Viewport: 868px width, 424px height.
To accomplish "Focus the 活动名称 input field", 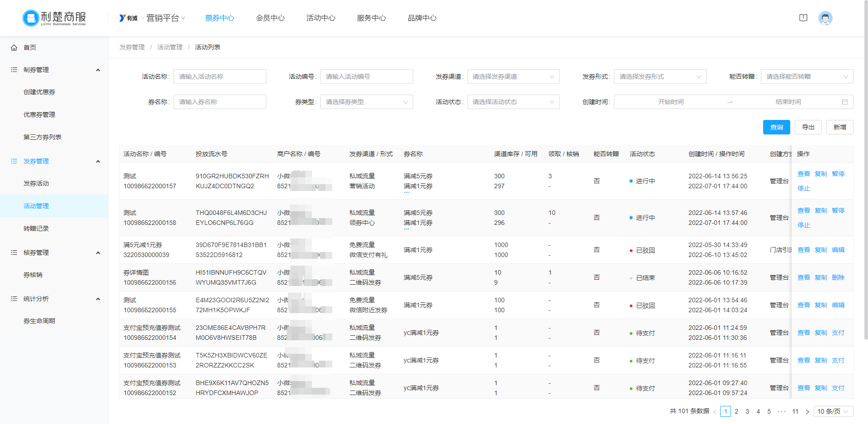I will (x=220, y=76).
